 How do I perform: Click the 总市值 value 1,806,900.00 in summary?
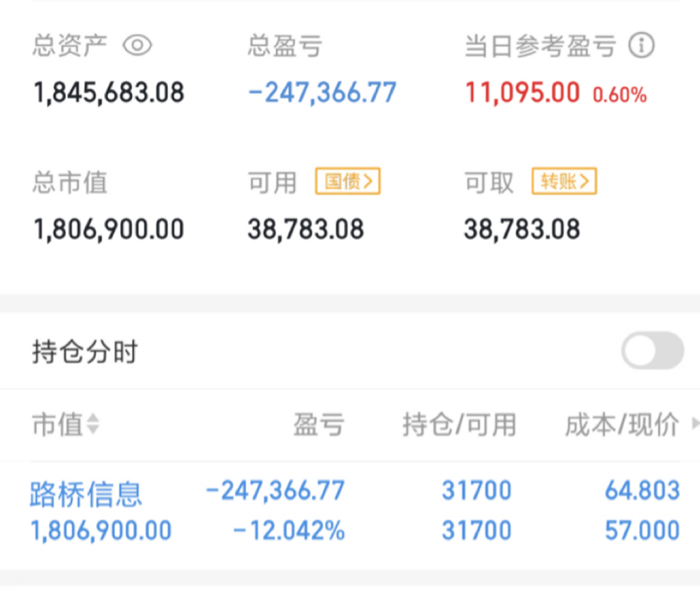click(109, 229)
